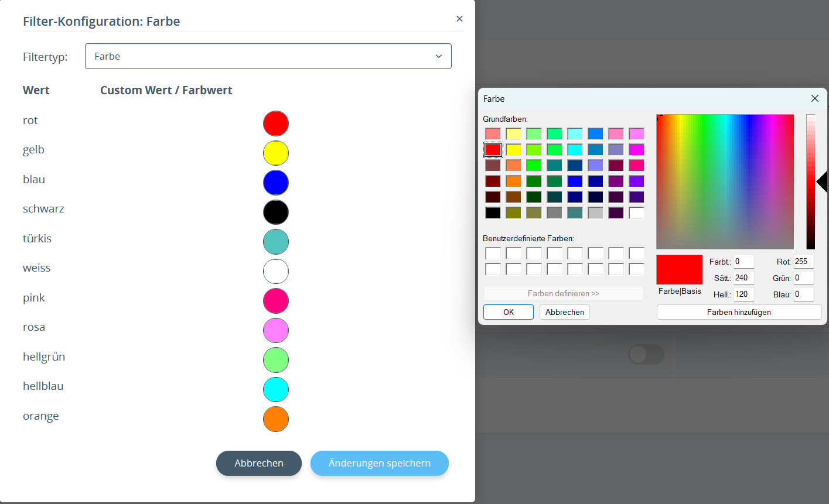This screenshot has width=829, height=504.
Task: Open the Filtertyp dropdown showing Farbe
Action: pos(268,56)
